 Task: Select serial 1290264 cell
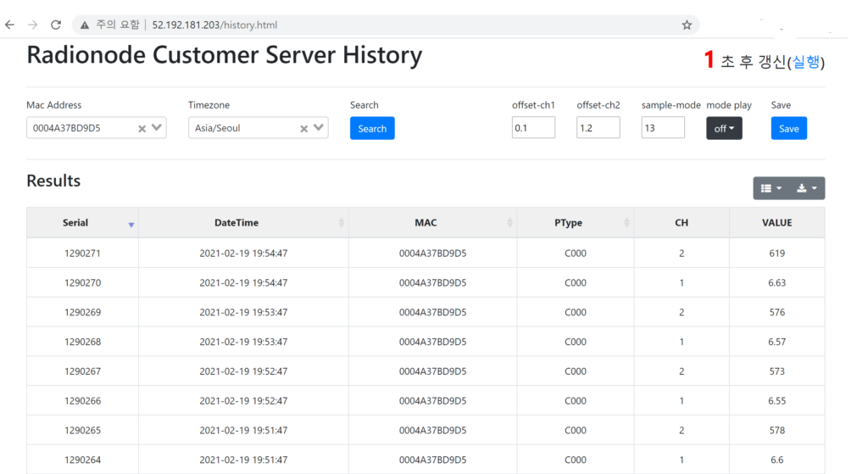coord(82,460)
